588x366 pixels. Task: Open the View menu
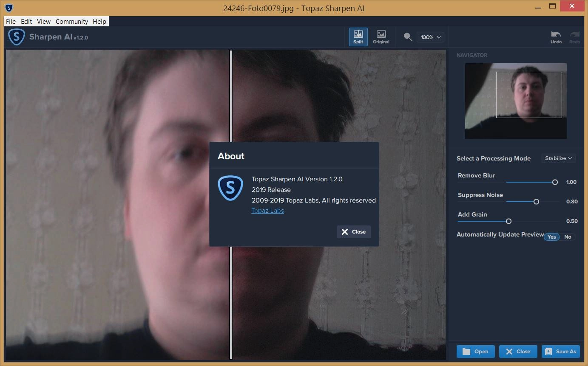(x=44, y=21)
